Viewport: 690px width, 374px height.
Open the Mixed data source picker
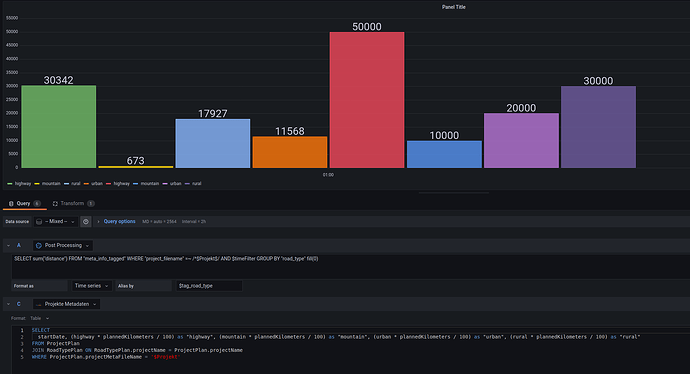(x=55, y=222)
